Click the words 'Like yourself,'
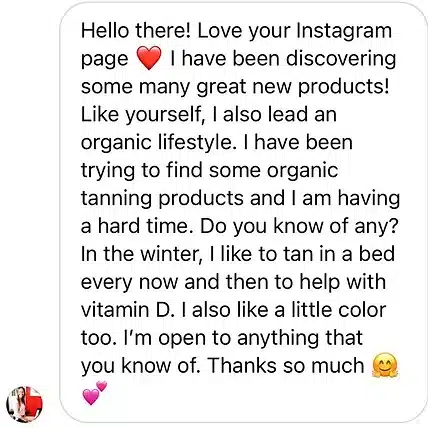Screen dimensions: 428x428 click(143, 115)
